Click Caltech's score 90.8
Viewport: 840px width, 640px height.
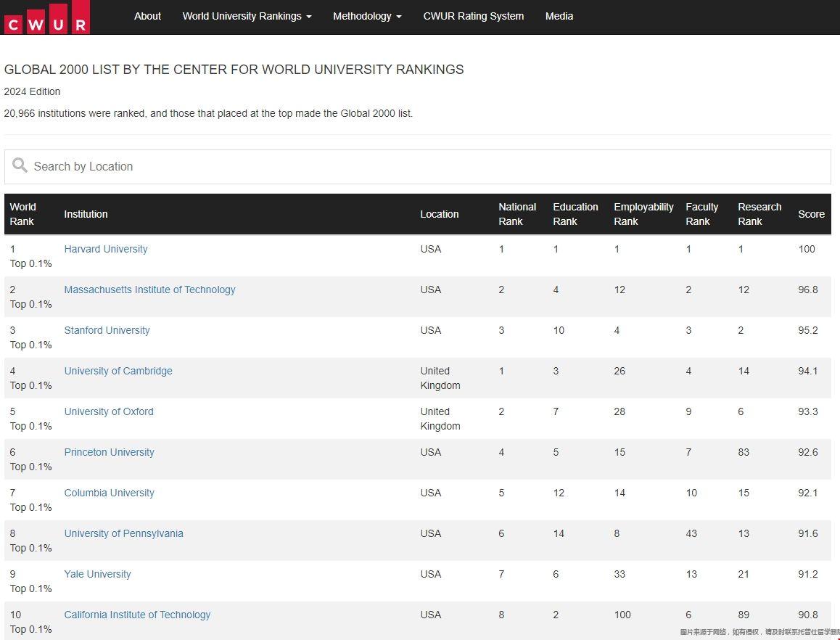[808, 615]
